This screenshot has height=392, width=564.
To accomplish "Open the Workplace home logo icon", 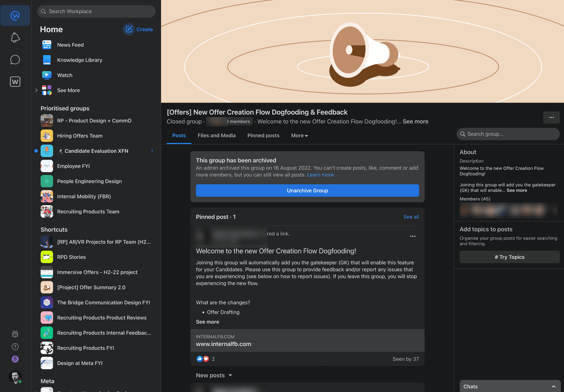I will coord(15,15).
